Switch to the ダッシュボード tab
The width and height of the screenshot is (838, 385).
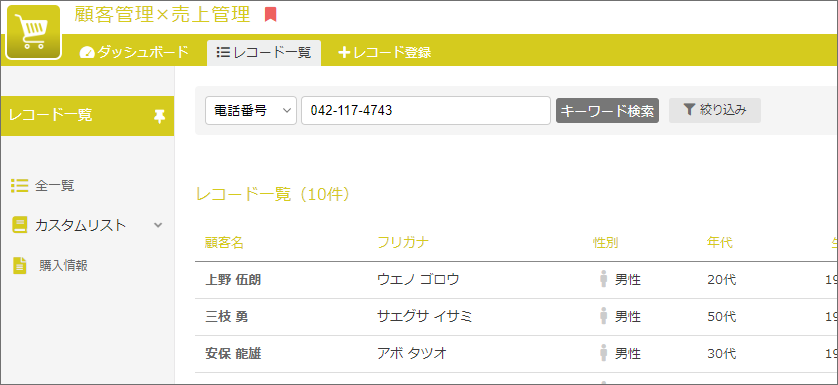[134, 52]
